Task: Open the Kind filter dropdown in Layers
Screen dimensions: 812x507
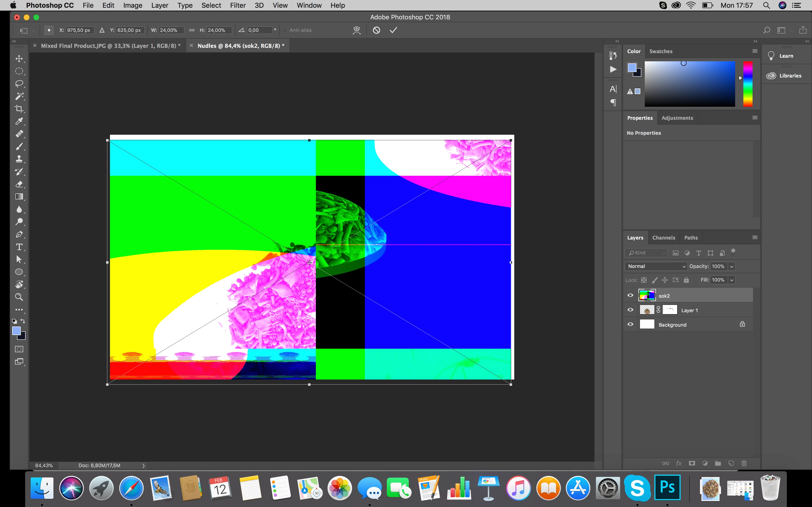Action: click(646, 253)
